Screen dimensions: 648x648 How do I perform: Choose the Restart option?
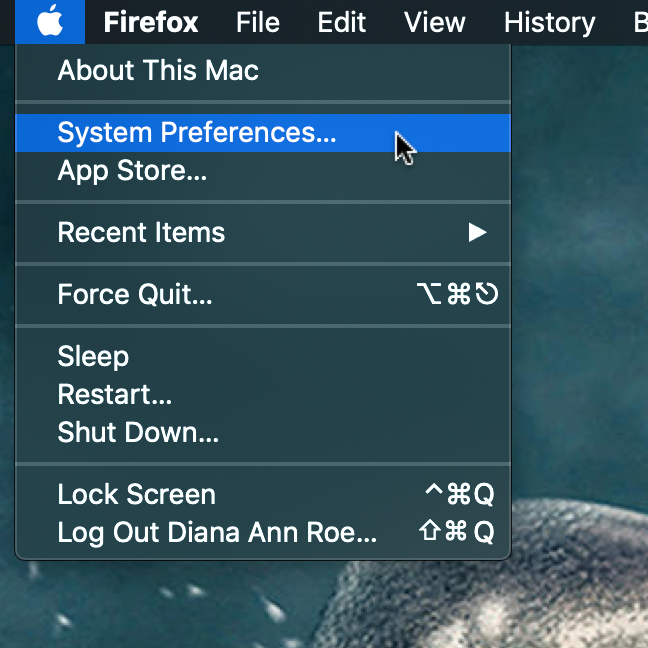tap(115, 395)
